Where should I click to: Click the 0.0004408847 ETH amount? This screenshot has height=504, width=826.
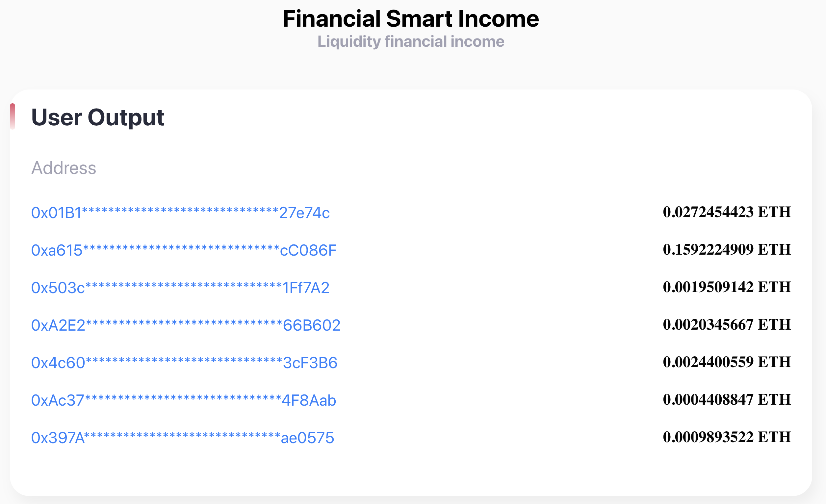point(727,400)
